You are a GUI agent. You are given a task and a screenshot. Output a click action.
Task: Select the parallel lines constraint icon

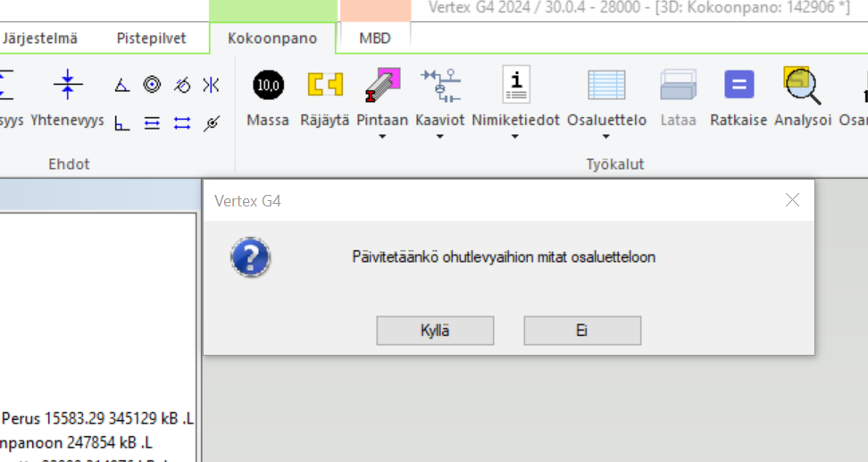(152, 123)
